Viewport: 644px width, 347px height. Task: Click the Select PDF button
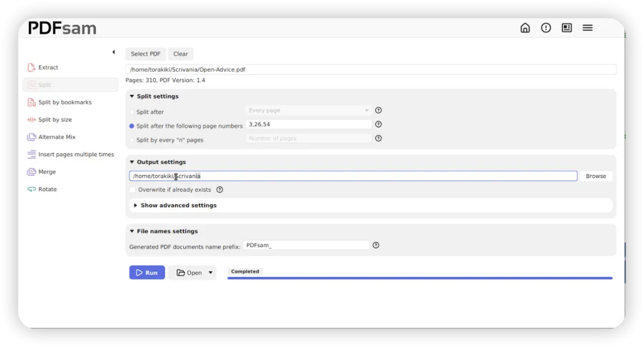[146, 54]
